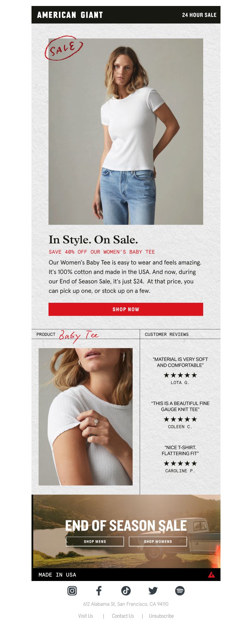Click the American Giant header logo
Screen dimensions: 252x644
click(x=70, y=15)
